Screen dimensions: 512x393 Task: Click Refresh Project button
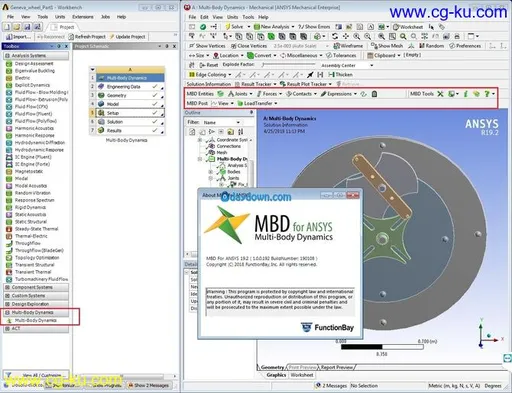[x=87, y=37]
